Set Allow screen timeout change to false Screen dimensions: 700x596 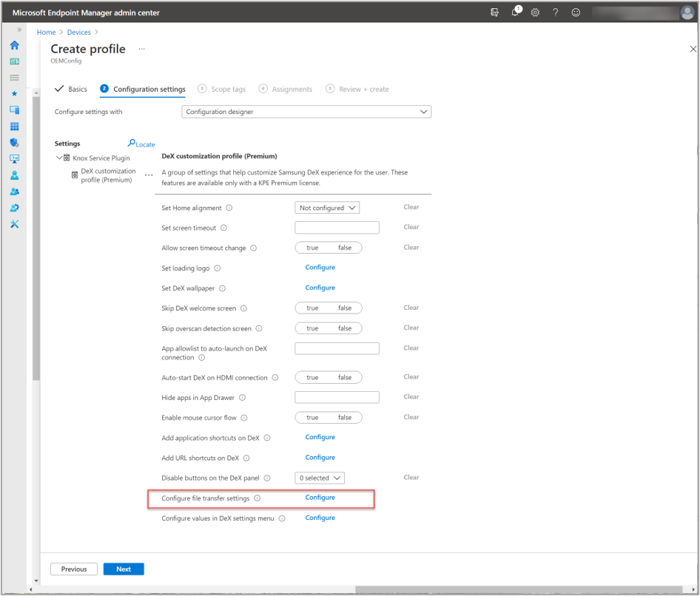point(345,248)
